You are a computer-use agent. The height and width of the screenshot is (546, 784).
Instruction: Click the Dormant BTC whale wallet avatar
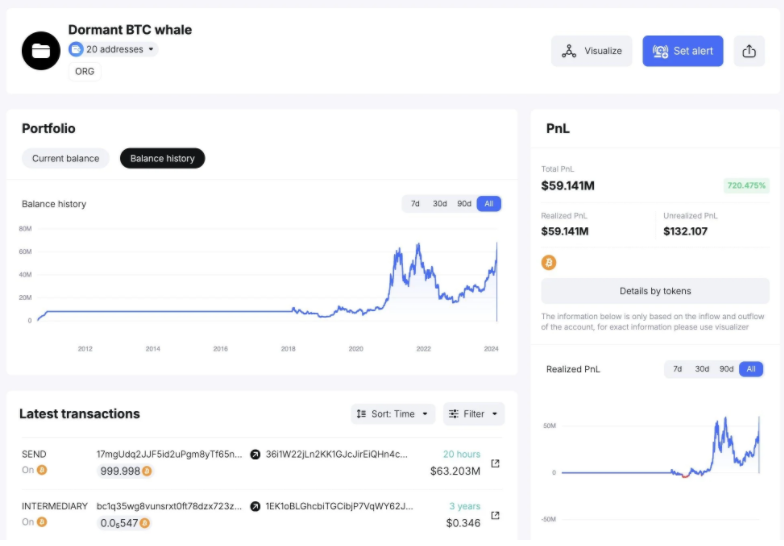click(41, 50)
